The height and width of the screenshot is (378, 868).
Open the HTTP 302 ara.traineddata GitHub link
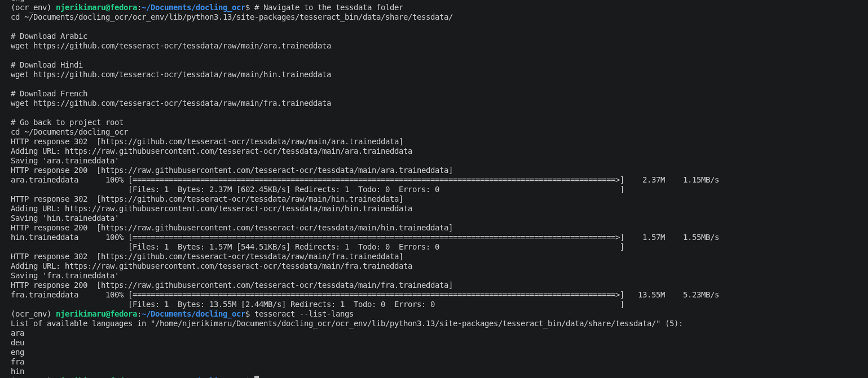[250, 141]
